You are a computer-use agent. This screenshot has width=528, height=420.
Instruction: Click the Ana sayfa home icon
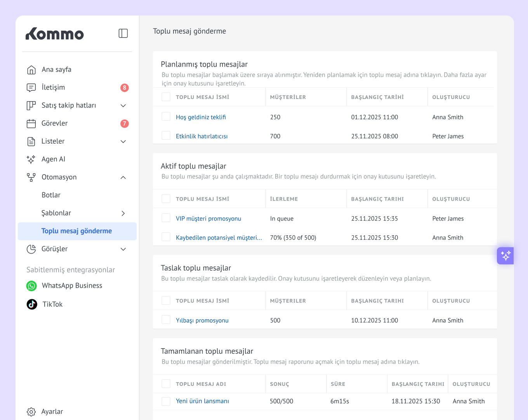coord(31,70)
